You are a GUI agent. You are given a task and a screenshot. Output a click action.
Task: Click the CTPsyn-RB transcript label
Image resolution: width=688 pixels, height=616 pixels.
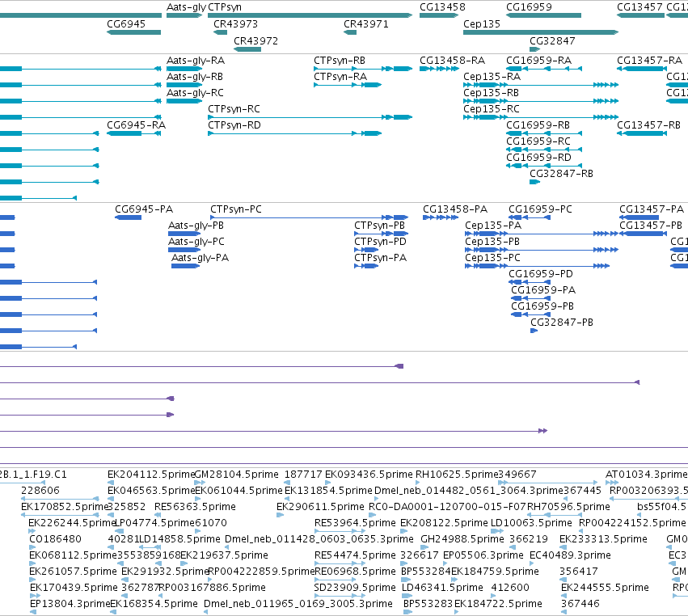coord(340,61)
